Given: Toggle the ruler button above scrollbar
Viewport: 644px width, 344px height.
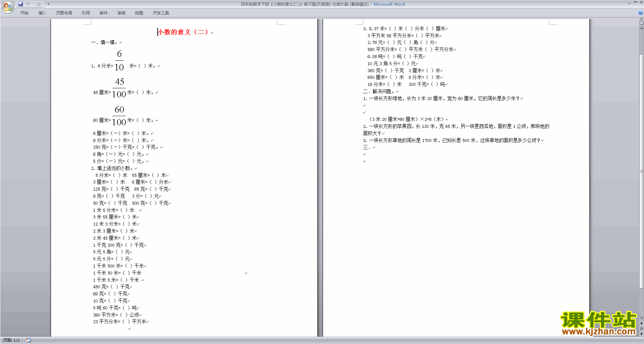Looking at the screenshot, I should (x=641, y=23).
